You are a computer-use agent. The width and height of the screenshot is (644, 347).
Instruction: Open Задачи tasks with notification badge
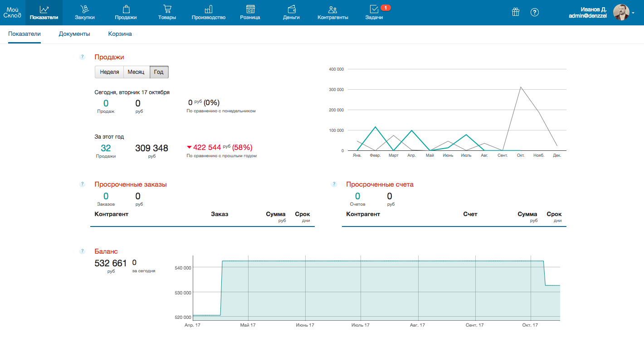[374, 12]
